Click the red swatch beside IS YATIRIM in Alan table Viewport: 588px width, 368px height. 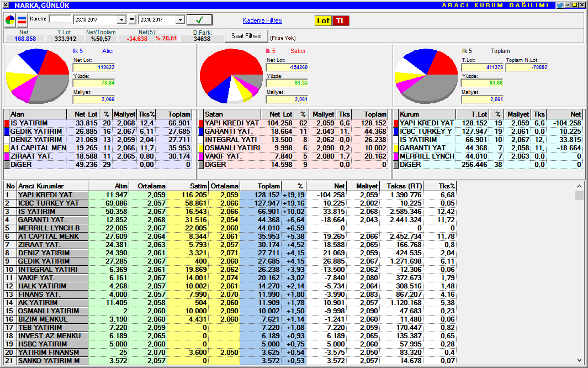click(7, 123)
